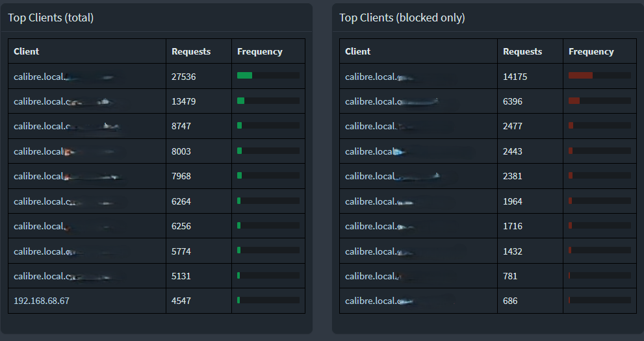The height and width of the screenshot is (341, 644).
Task: Click green frequency bar for 13479 requests
Action: pyautogui.click(x=240, y=101)
